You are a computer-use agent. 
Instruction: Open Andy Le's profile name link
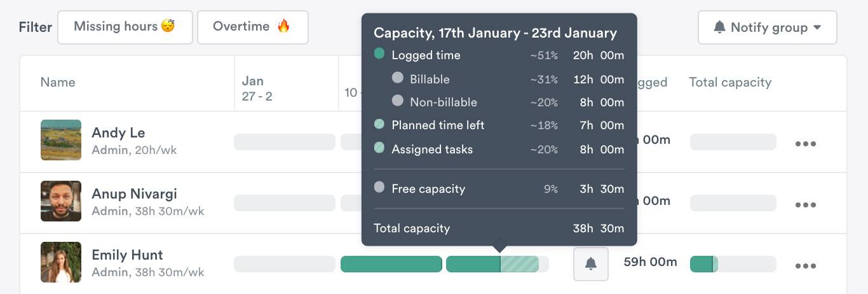pos(118,133)
